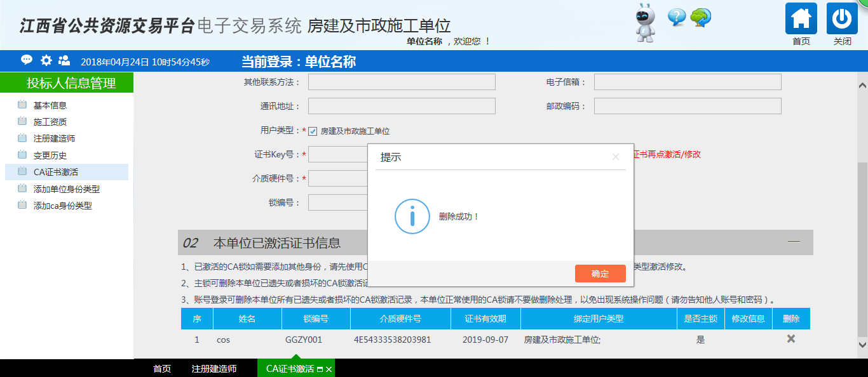Open 施工资质 in the sidebar

50,122
